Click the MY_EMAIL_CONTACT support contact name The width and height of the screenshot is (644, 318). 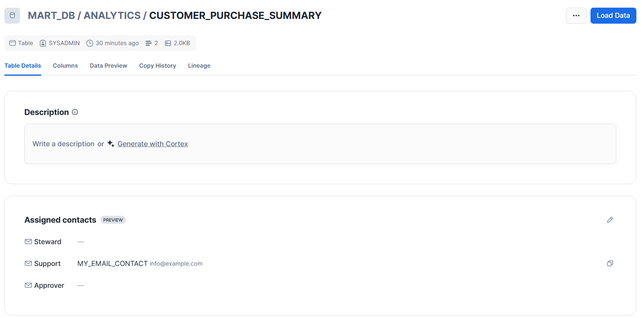[x=112, y=263]
